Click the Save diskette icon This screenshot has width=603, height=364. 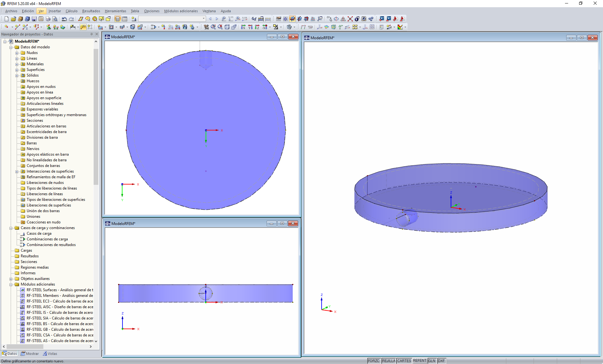34,19
